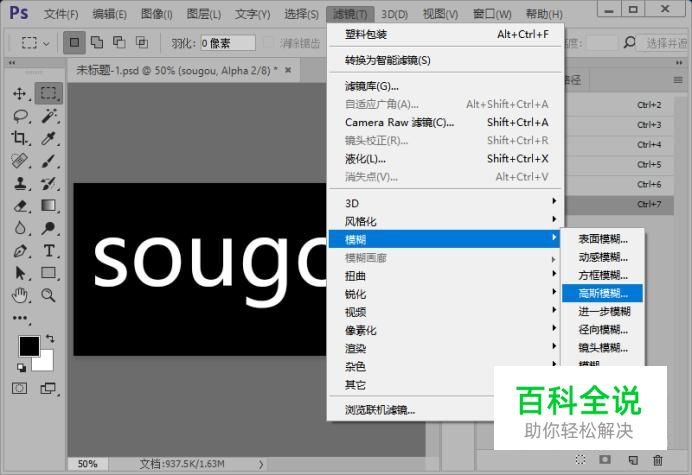Select the Lasso tool

[20, 116]
